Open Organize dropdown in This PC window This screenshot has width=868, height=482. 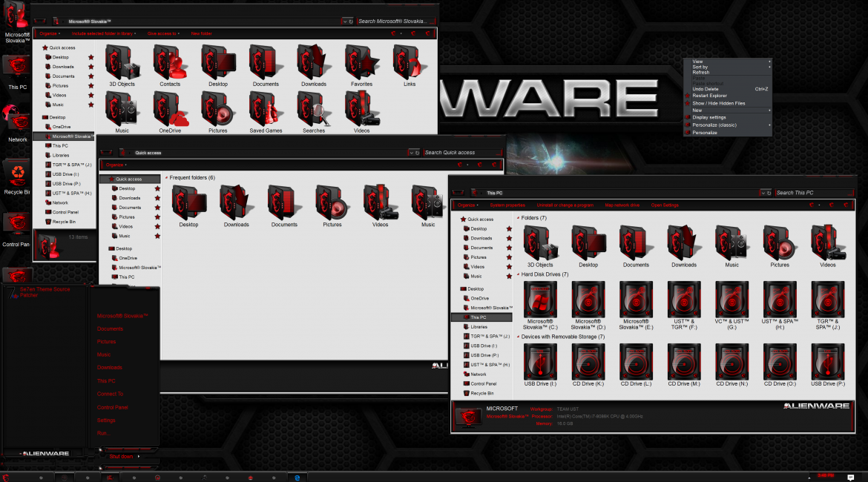tap(468, 205)
